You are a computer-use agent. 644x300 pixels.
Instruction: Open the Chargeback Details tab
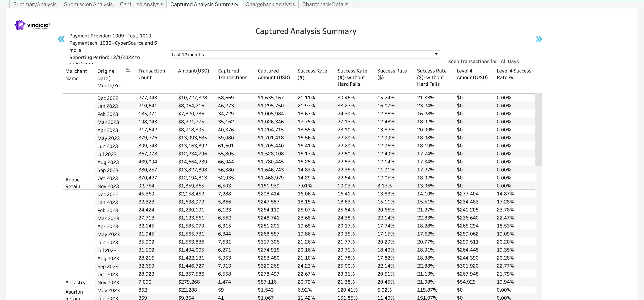click(325, 4)
